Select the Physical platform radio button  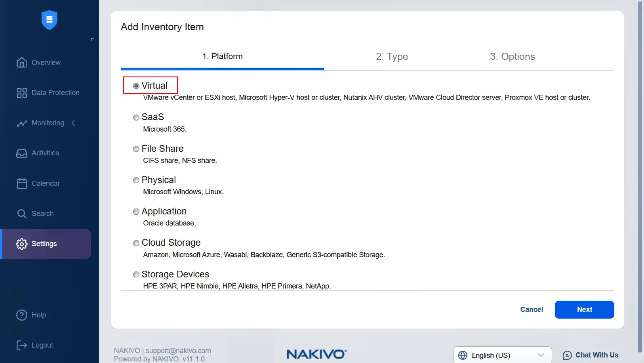(x=136, y=180)
